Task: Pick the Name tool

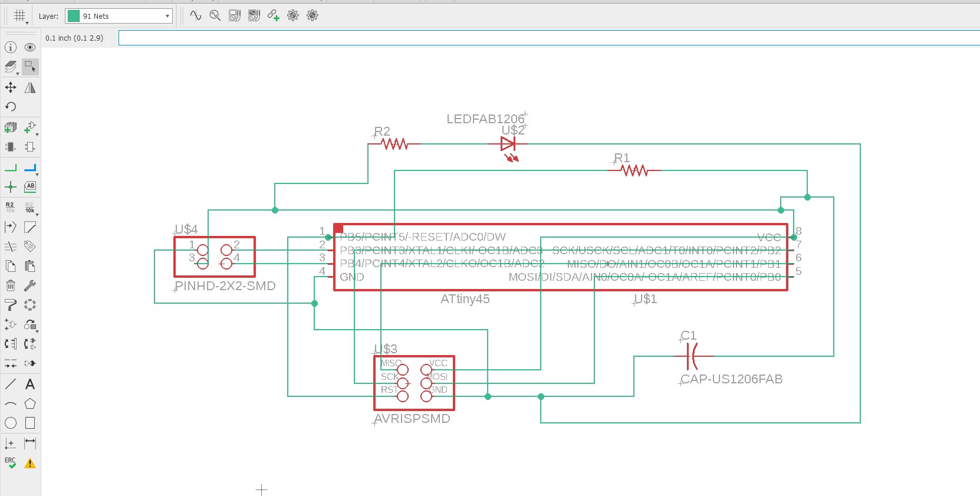Action: click(x=11, y=207)
